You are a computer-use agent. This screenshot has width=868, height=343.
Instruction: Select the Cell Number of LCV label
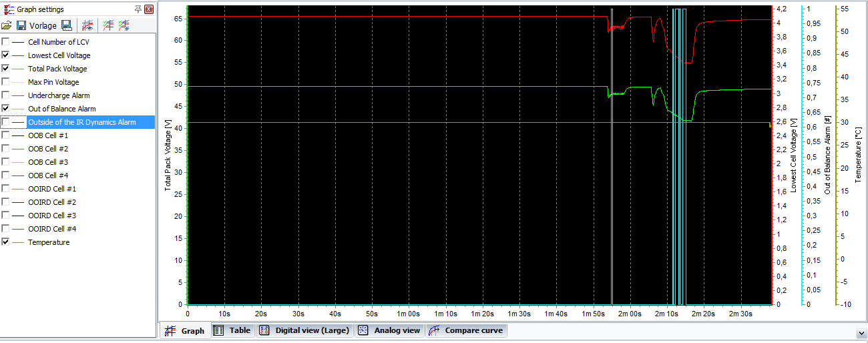[x=59, y=42]
